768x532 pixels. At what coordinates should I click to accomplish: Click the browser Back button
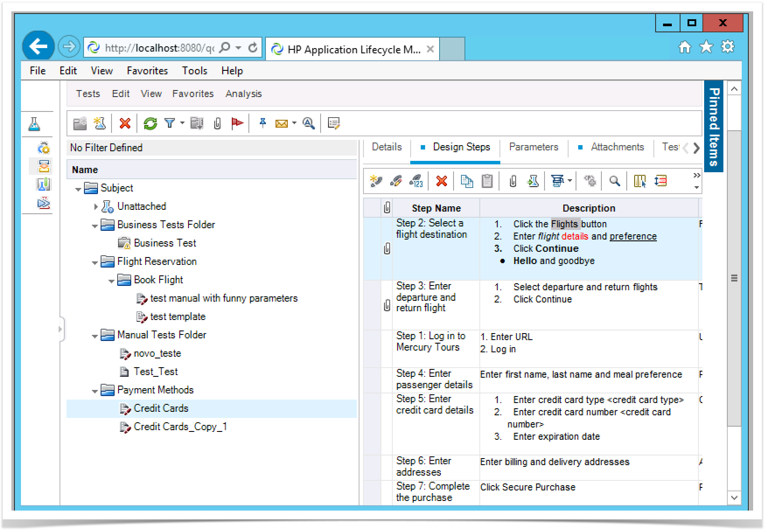pos(38,45)
